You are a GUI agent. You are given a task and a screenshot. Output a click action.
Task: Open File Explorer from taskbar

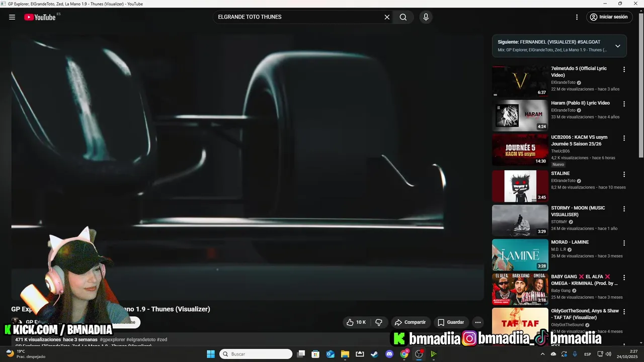click(345, 354)
